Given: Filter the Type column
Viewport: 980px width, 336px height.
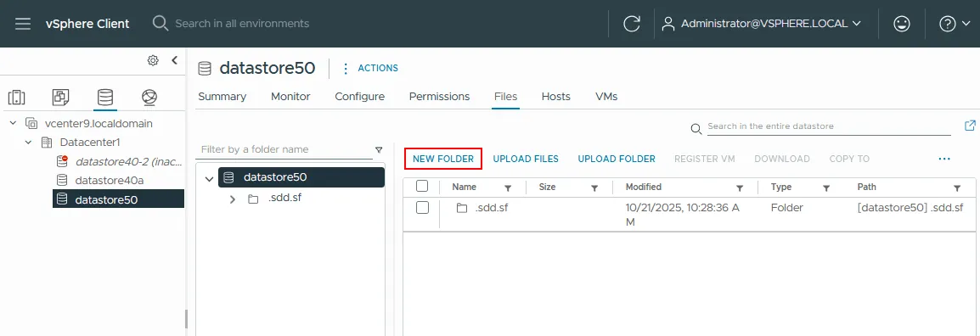Looking at the screenshot, I should [x=826, y=188].
